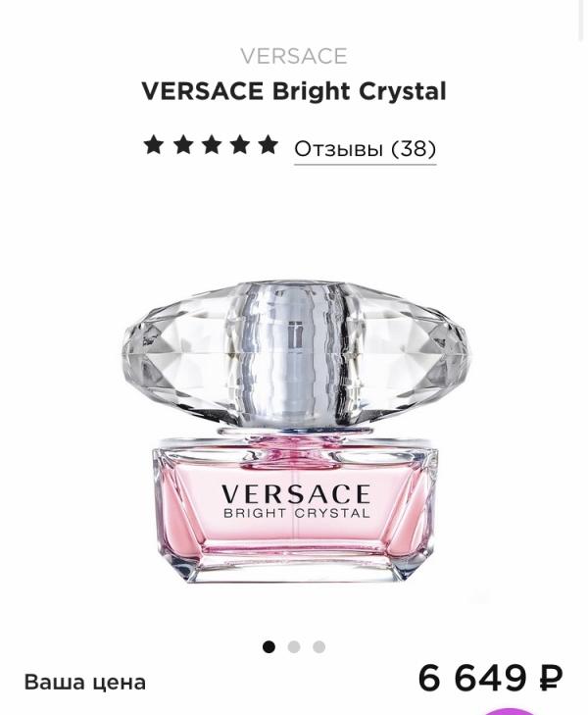Image resolution: width=588 pixels, height=715 pixels.
Task: Click the scrollbar at the top right edge
Action: 581,21
